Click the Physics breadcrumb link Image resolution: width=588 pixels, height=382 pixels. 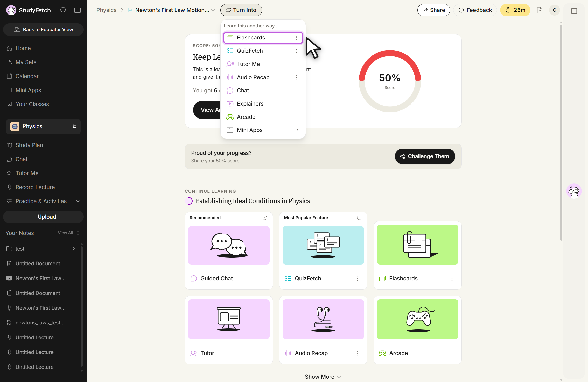[x=106, y=10]
